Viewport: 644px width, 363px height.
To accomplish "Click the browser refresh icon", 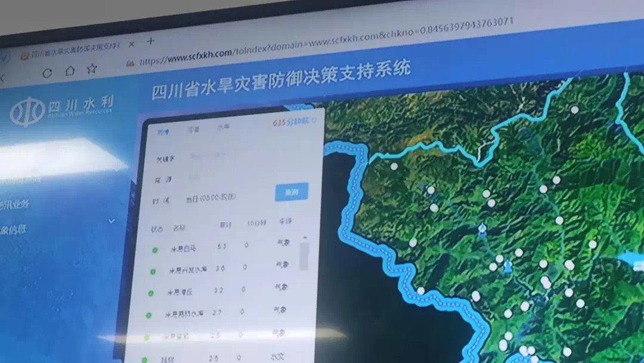I will click(x=47, y=73).
